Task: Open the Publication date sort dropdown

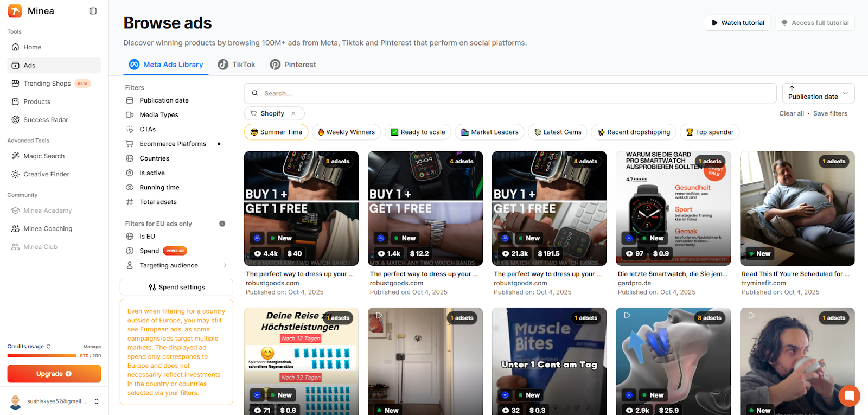Action: coord(818,93)
